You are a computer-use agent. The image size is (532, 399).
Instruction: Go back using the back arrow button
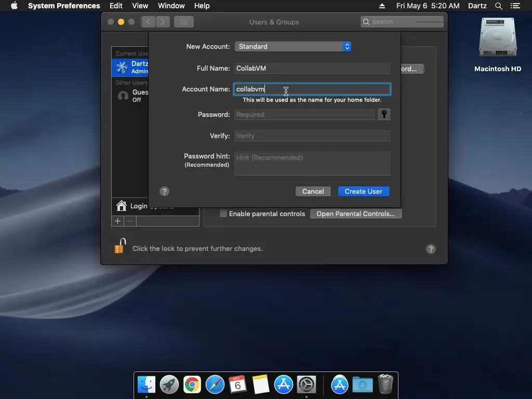[x=148, y=22]
